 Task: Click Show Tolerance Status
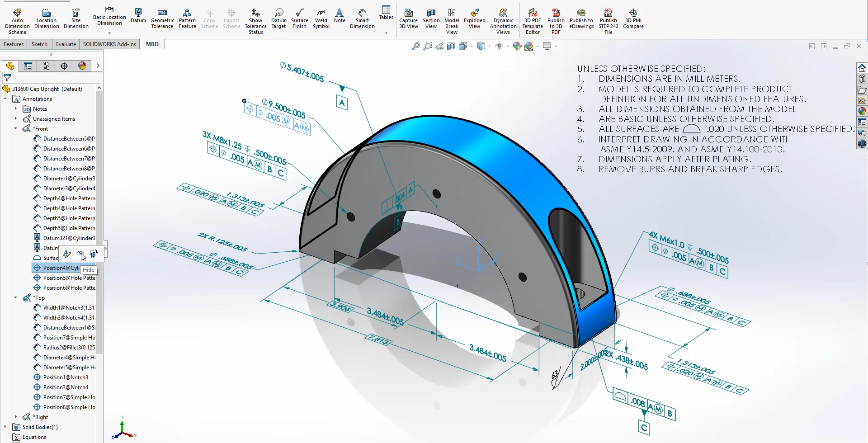255,21
